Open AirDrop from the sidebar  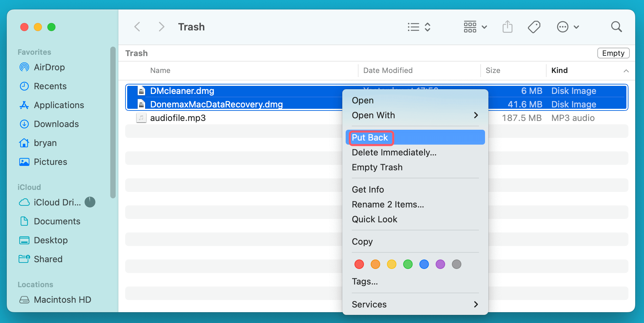(x=49, y=67)
